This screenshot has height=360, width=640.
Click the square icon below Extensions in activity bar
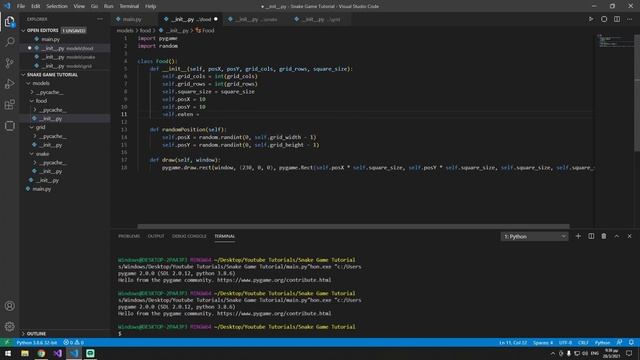pos(9,126)
